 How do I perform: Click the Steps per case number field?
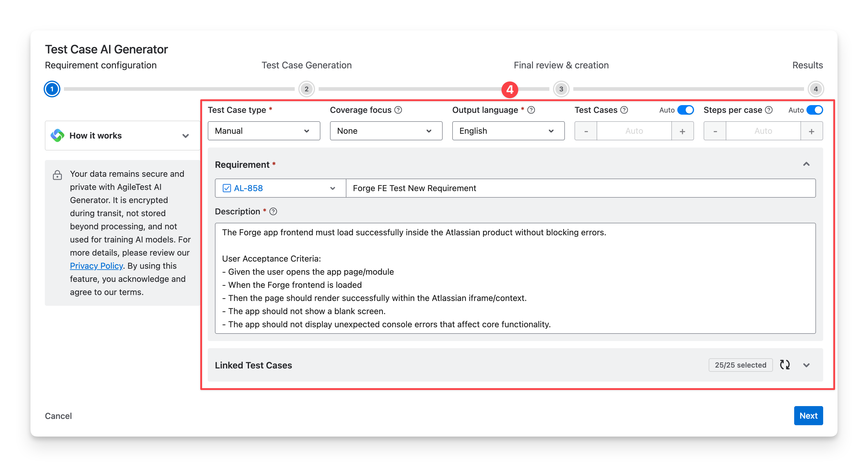(x=763, y=131)
